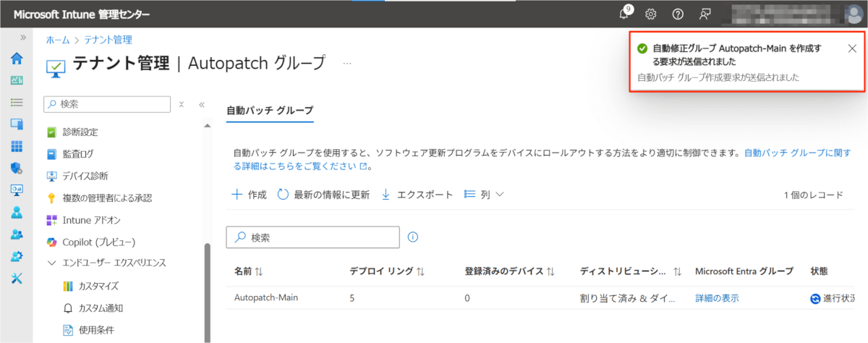Image resolution: width=868 pixels, height=343 pixels.
Task: Go to Home icon in navigation rail
Action: click(x=17, y=59)
